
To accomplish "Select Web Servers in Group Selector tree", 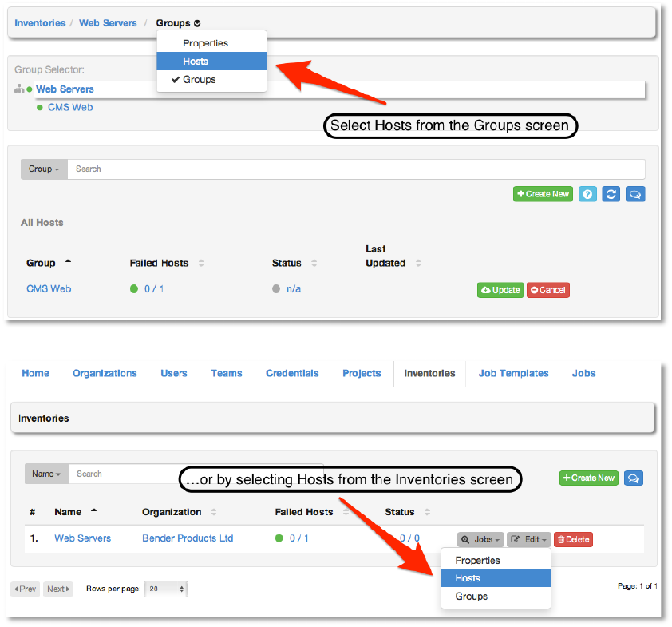I will [65, 89].
